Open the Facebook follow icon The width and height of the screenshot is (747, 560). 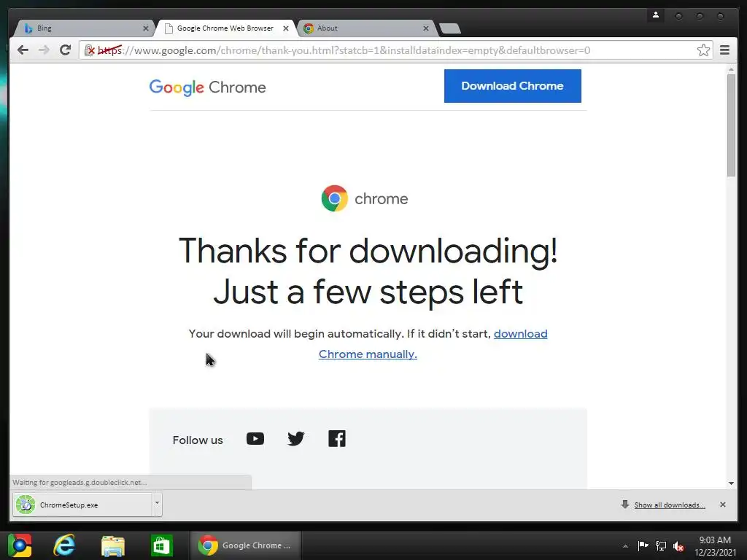[337, 438]
